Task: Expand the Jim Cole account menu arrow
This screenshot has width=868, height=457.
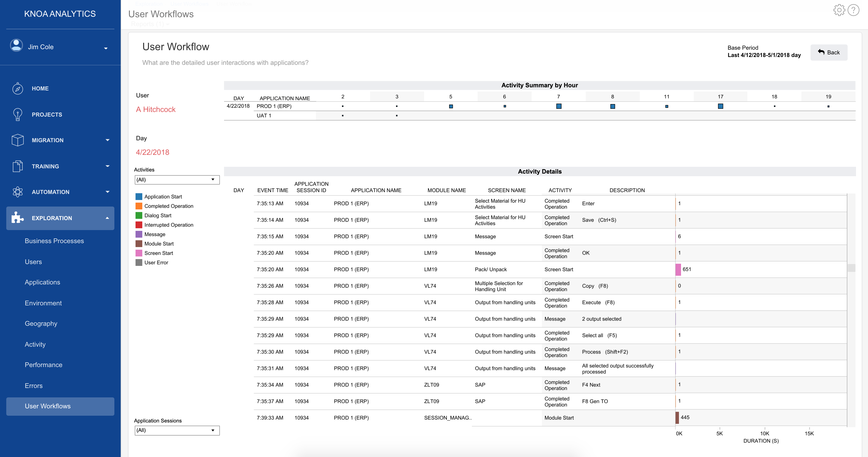Action: pos(106,48)
